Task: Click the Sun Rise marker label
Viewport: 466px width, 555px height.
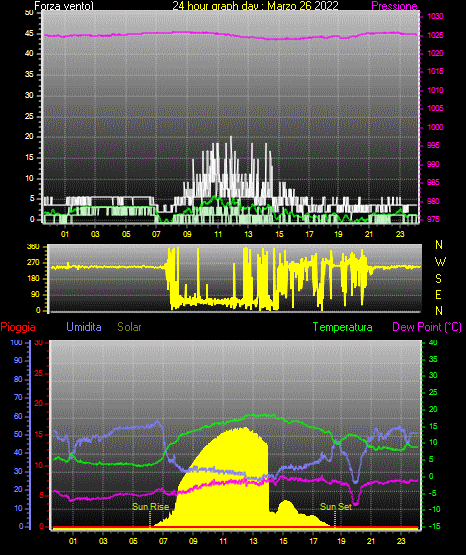Action: point(150,507)
